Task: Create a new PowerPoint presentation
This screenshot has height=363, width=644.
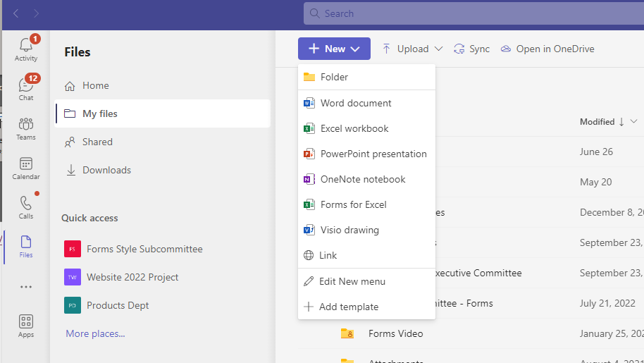Action: 366,154
